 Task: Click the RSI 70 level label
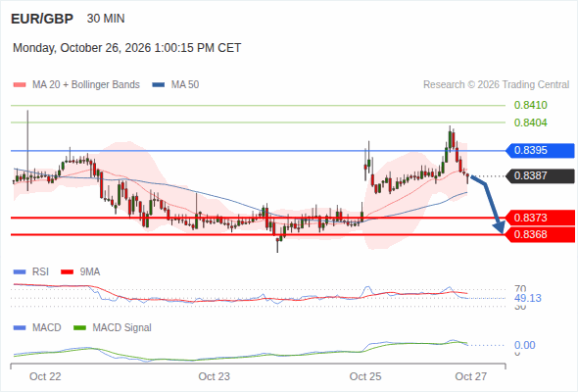tap(520, 288)
